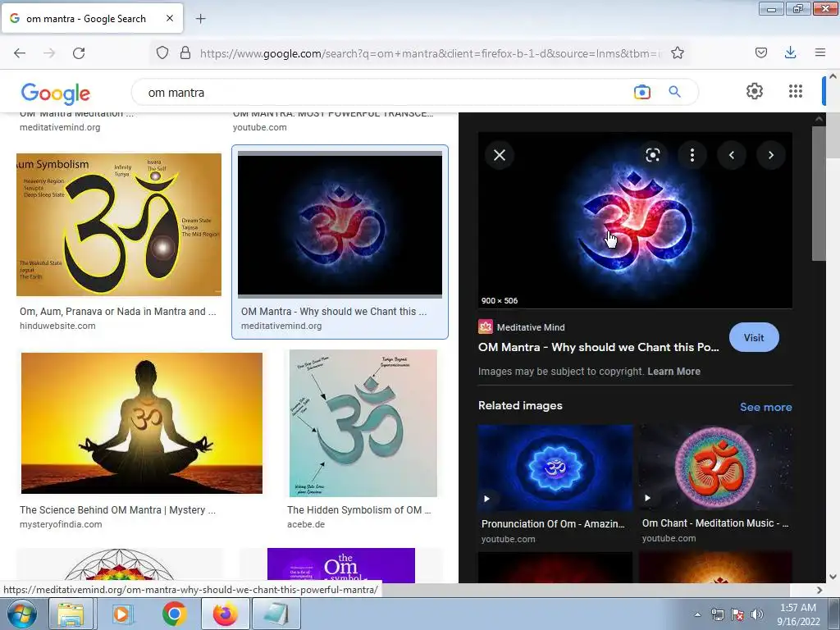
Task: Close the om mantra tab
Action: coord(169,18)
